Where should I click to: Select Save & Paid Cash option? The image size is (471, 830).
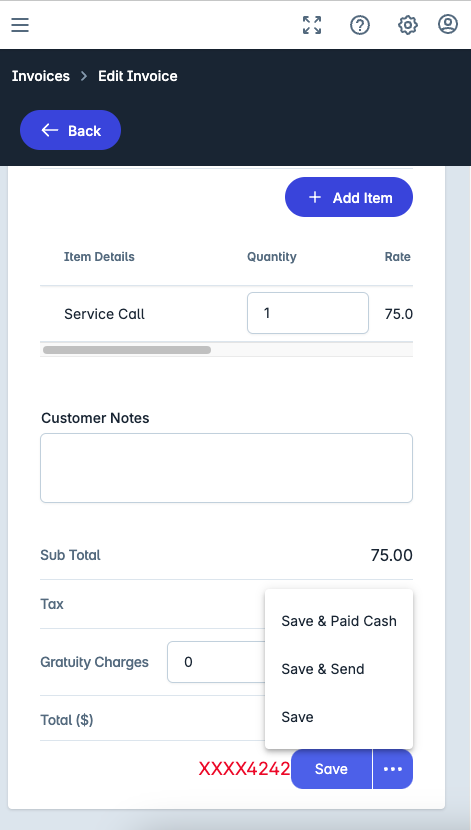[339, 621]
